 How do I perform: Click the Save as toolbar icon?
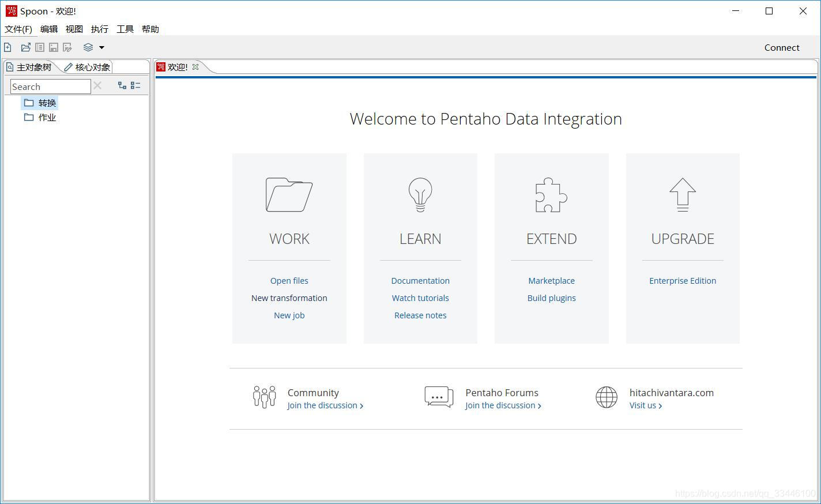tap(67, 47)
